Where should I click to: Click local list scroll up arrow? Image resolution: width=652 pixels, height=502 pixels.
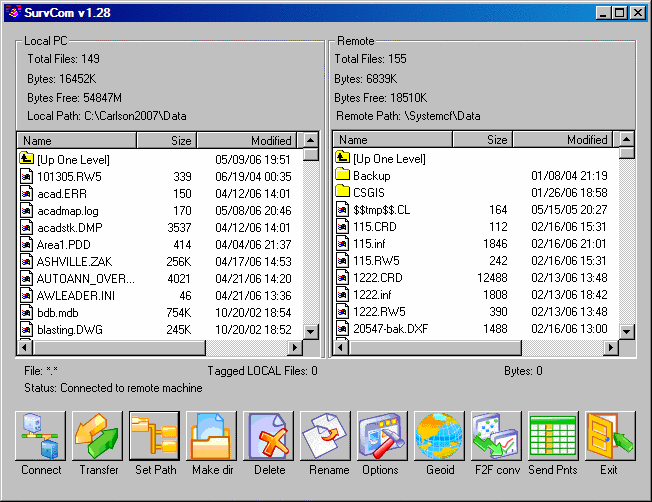(311, 140)
